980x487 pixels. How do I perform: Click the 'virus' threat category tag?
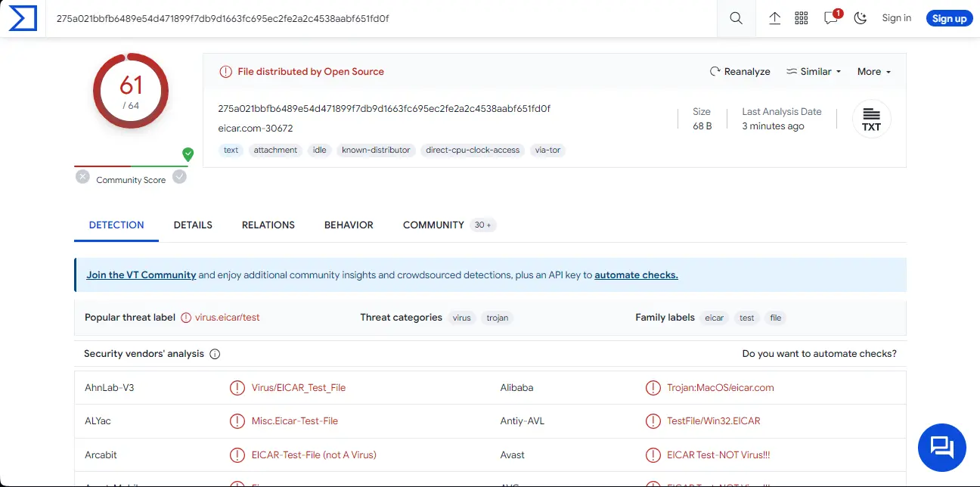[x=462, y=318]
